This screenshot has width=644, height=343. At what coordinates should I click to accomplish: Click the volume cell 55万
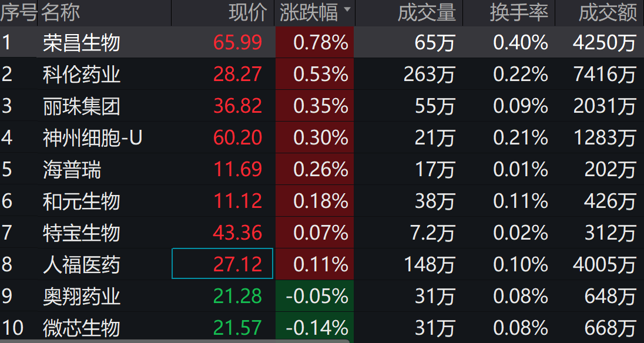pyautogui.click(x=435, y=106)
